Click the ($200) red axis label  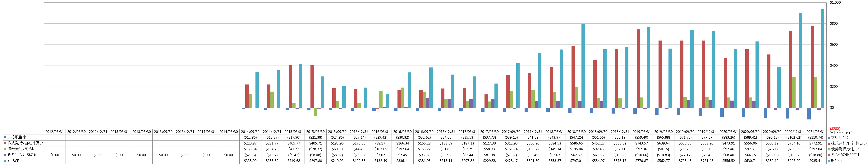pyautogui.click(x=835, y=129)
